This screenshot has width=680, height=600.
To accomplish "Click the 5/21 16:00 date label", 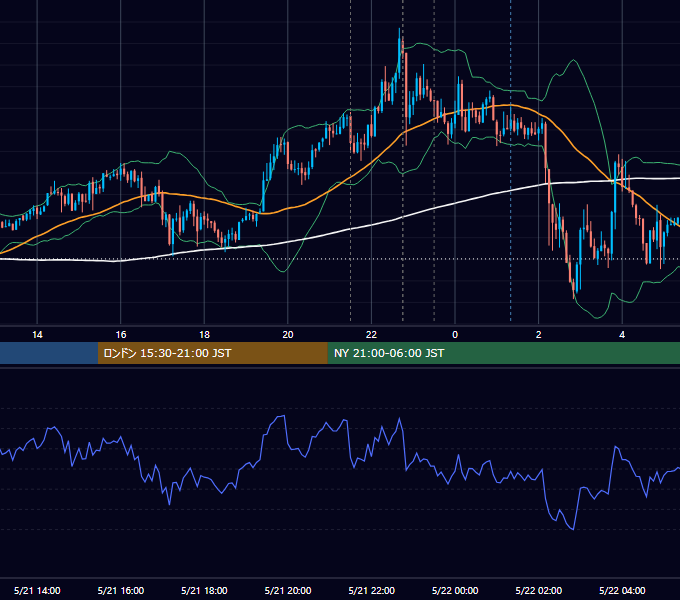I will (x=121, y=590).
